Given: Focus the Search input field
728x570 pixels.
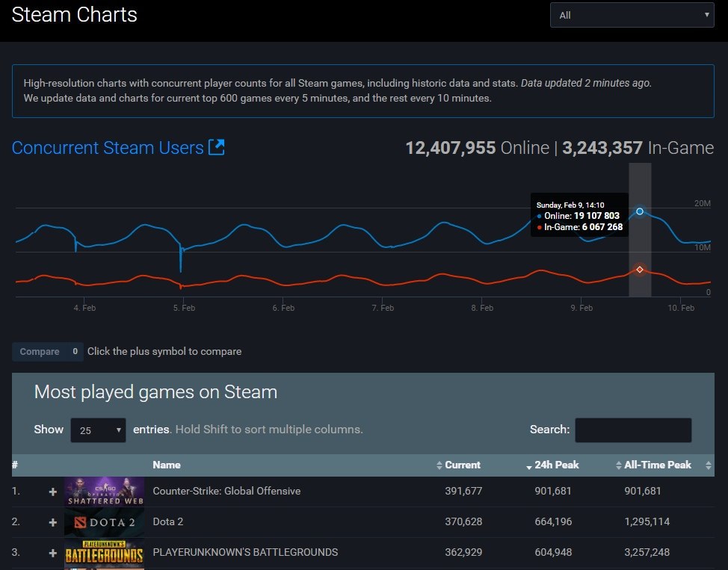Looking at the screenshot, I should coord(632,430).
